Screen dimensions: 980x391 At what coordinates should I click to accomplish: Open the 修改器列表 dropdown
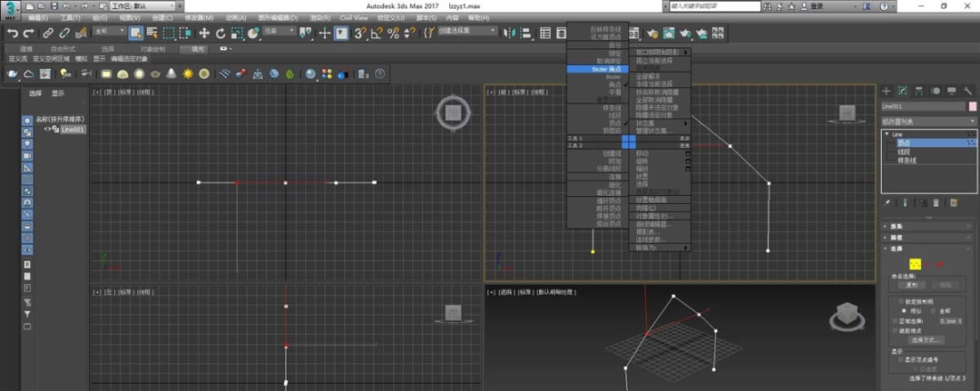pos(928,122)
